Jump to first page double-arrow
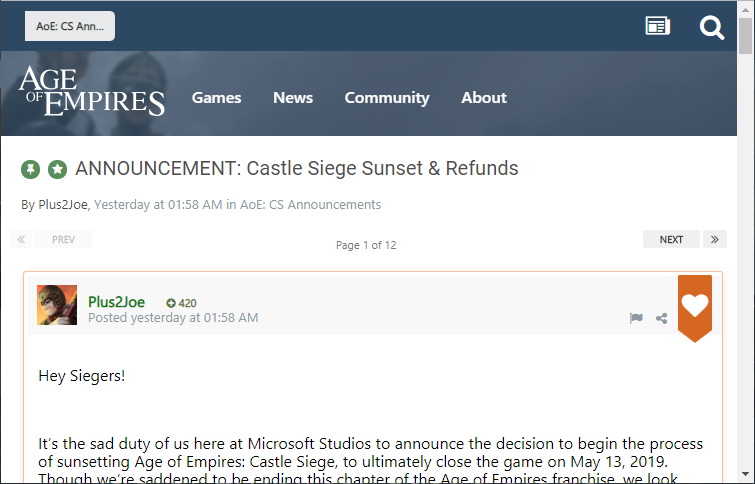 point(21,239)
